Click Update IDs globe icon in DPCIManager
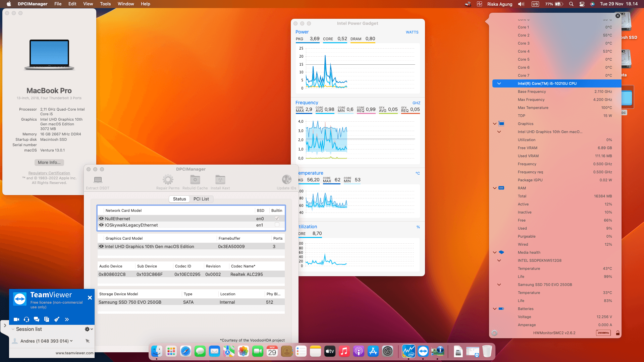 pyautogui.click(x=286, y=180)
